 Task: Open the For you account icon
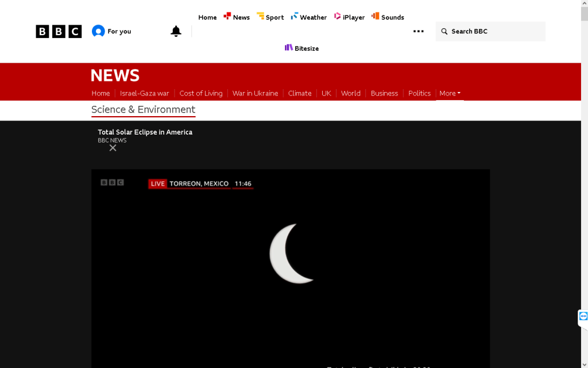pos(98,32)
